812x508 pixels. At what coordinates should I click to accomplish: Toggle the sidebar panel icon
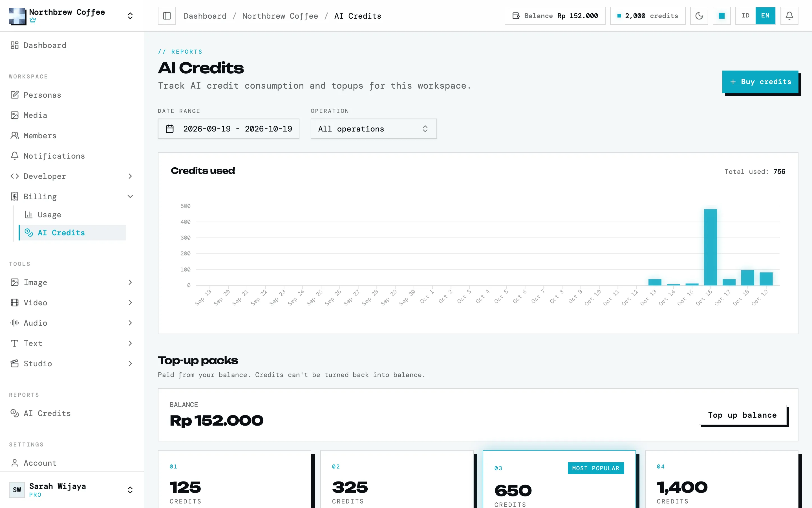(x=167, y=16)
